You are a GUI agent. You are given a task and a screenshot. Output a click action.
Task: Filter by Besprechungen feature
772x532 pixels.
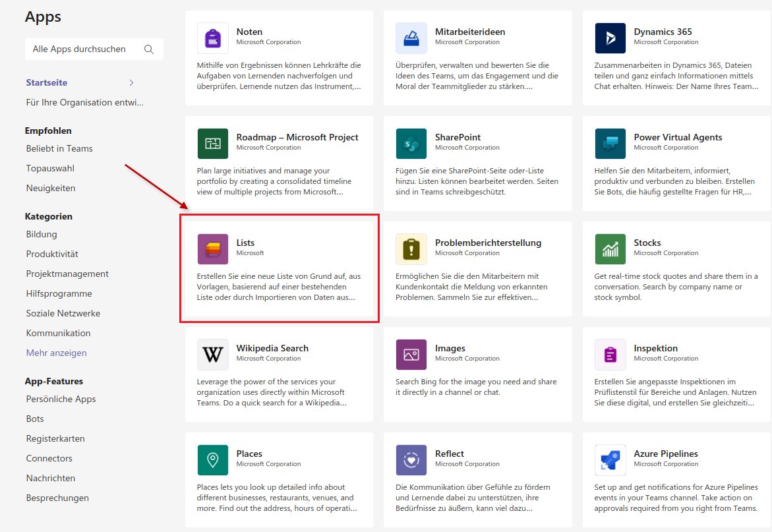coord(57,498)
